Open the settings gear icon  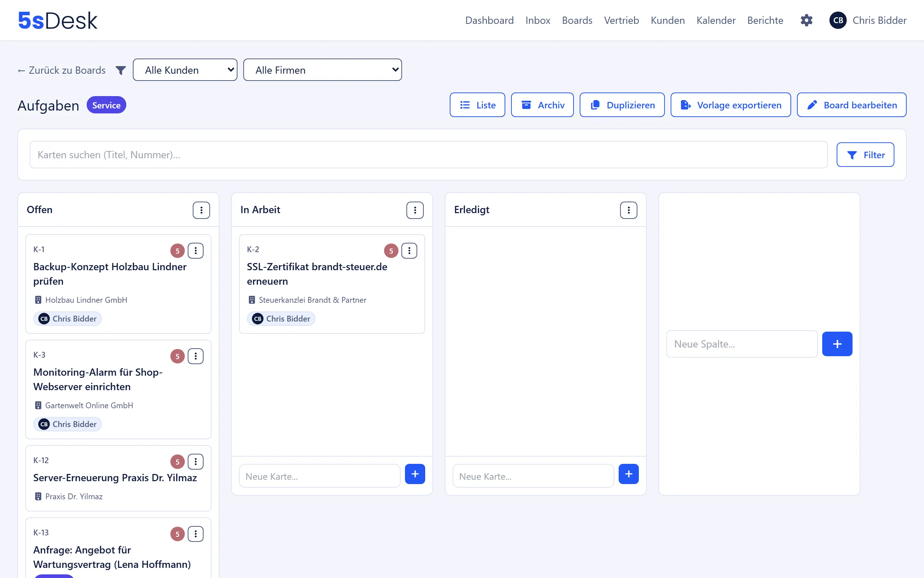806,20
